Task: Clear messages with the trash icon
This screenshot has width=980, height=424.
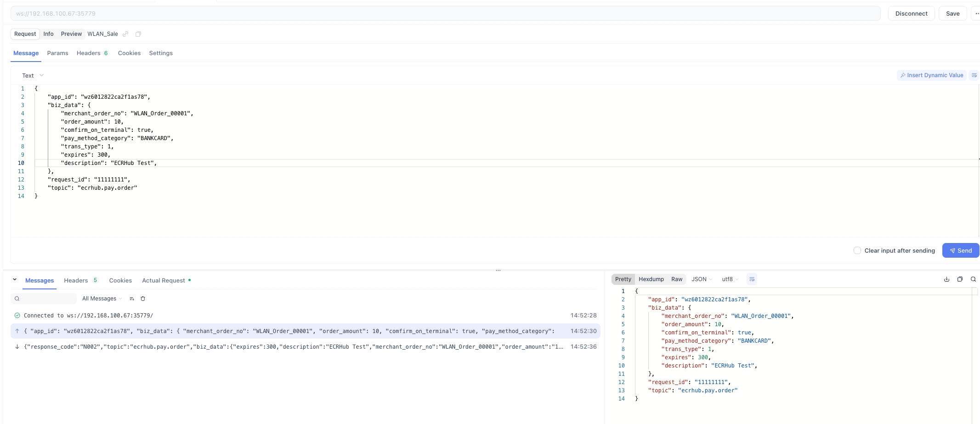Action: click(x=143, y=299)
